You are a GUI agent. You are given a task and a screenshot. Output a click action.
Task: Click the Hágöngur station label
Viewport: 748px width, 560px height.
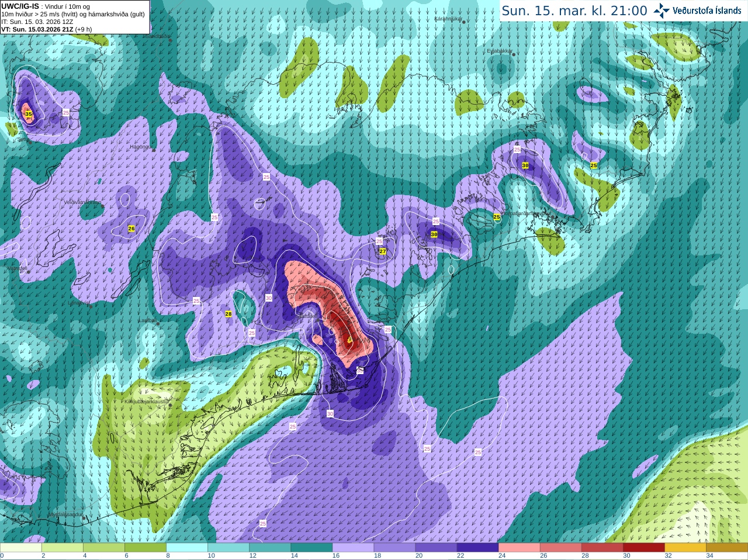click(x=140, y=147)
